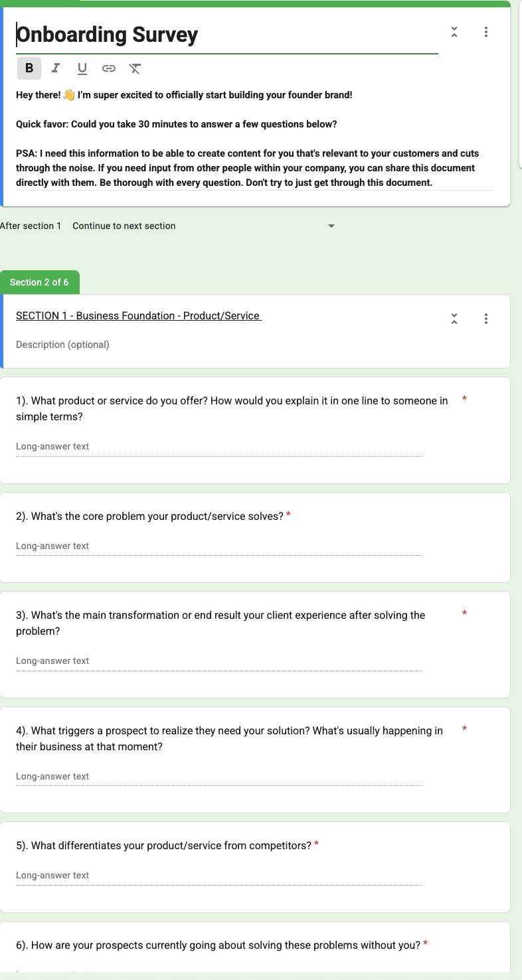Select question 1 about product or service
This screenshot has width=522, height=980.
coord(232,408)
